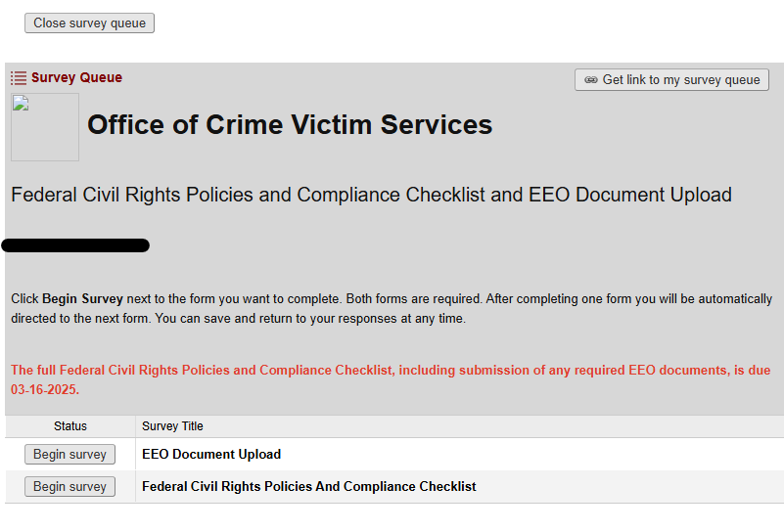This screenshot has height=532, width=784.
Task: Click the Compliance Checklist and EEO Document Upload subtitle
Action: tap(371, 195)
